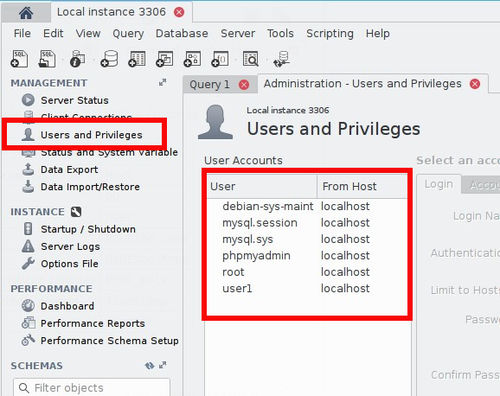Image resolution: width=500 pixels, height=396 pixels.
Task: Click the Instance section wrench icon
Action: point(76,212)
